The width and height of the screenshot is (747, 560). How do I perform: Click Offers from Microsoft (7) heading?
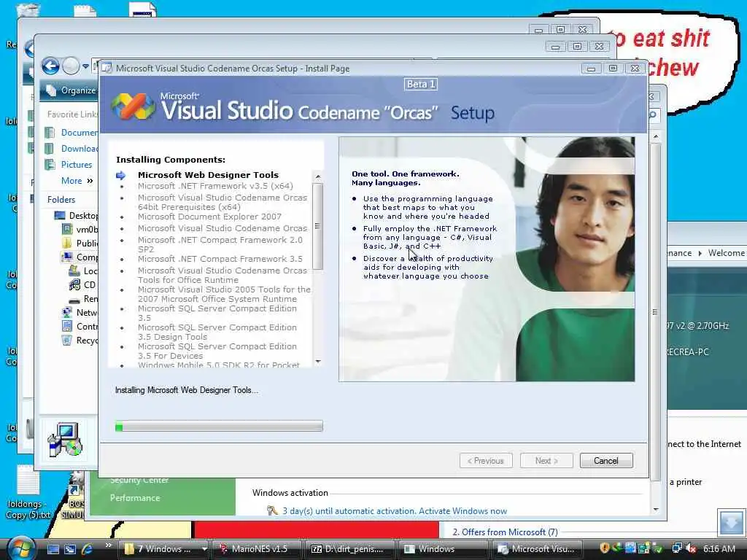point(505,532)
